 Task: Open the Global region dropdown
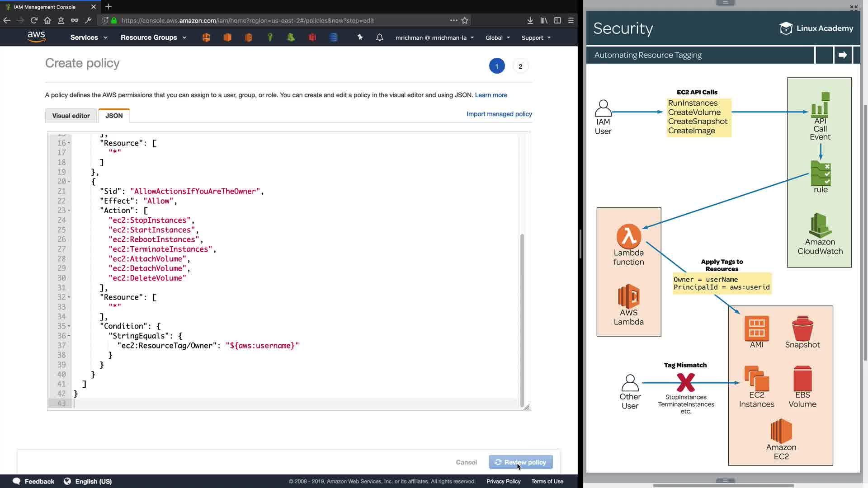point(497,38)
